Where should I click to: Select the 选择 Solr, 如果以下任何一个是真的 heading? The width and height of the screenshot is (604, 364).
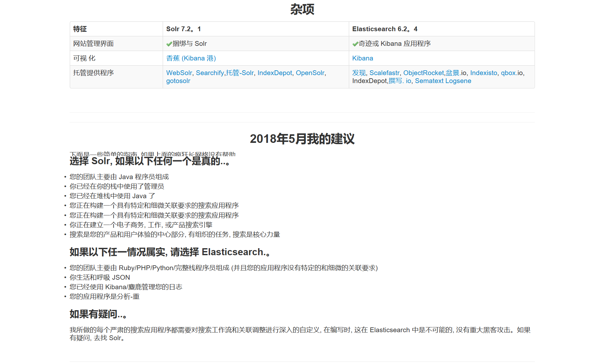pos(150,161)
